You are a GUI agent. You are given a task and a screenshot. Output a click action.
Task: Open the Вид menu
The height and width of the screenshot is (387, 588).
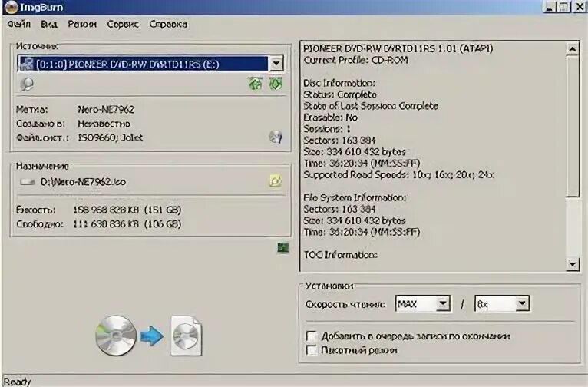[x=49, y=24]
